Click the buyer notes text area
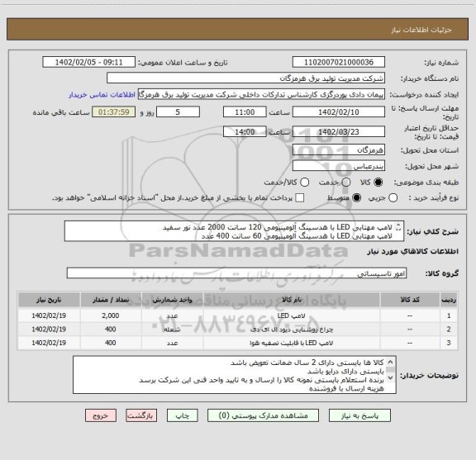Viewport: 476px width, 460px height. pyautogui.click(x=235, y=375)
